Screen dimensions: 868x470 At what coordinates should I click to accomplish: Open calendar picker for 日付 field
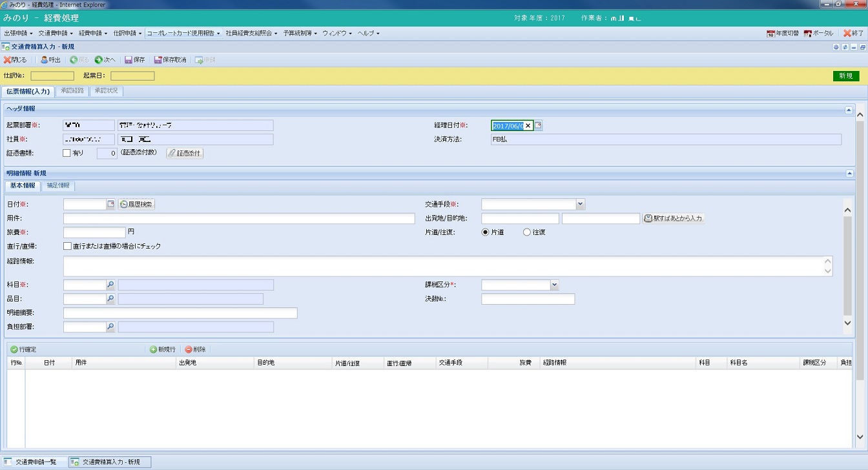(x=110, y=204)
